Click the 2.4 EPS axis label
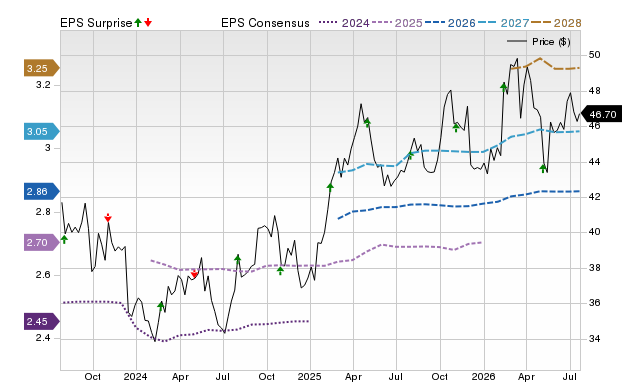 point(44,338)
